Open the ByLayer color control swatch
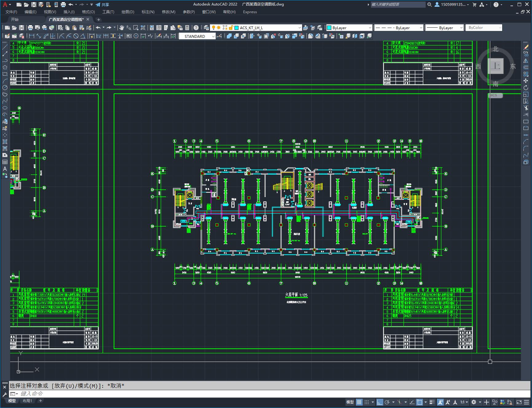 (349, 28)
